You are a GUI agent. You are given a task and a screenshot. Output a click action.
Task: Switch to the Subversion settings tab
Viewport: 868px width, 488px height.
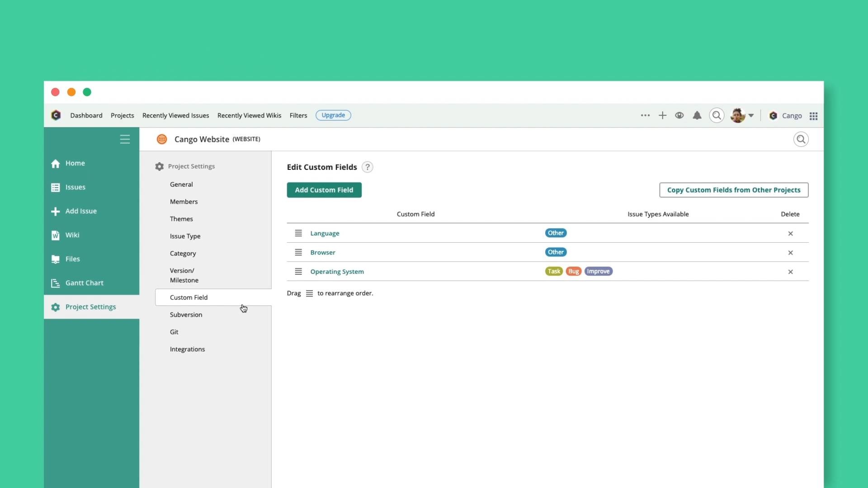[x=186, y=314]
